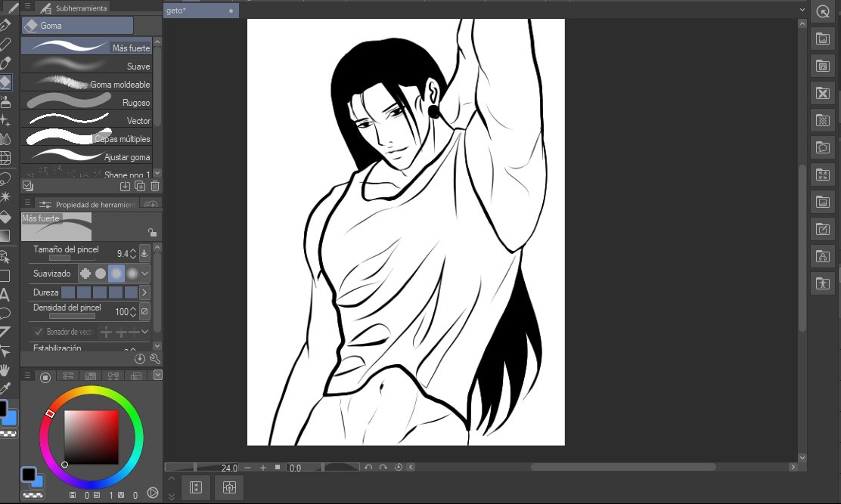Switch to the color wheel tab
Image resolution: width=841 pixels, height=504 pixels.
(45, 377)
